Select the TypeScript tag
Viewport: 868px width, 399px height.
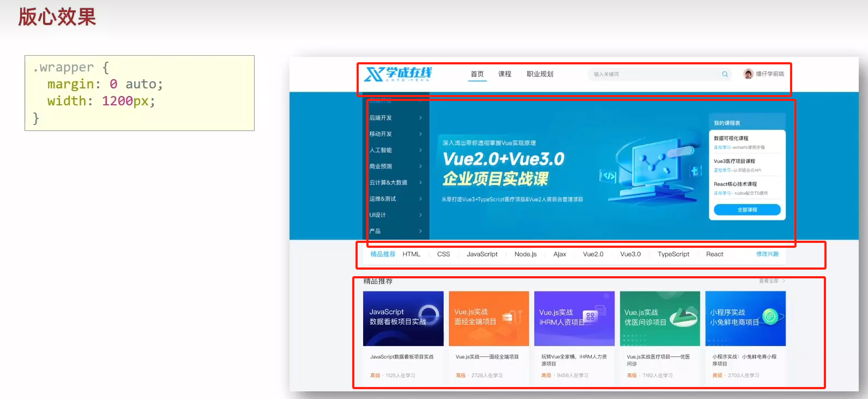pos(673,254)
